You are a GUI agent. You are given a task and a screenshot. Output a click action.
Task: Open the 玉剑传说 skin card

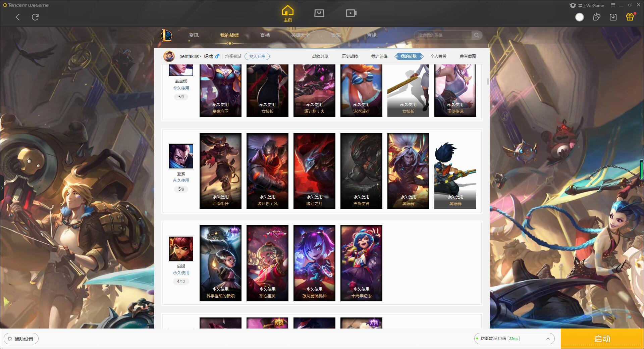[455, 91]
